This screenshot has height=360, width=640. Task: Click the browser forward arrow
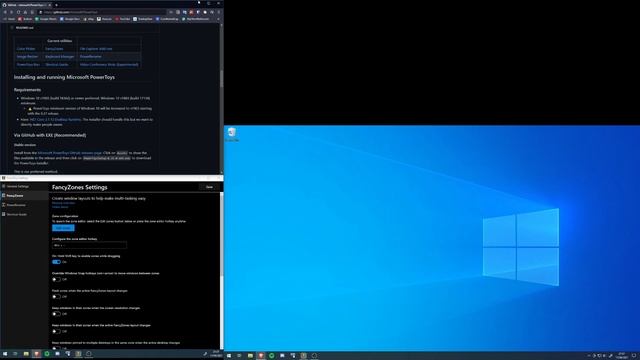pyautogui.click(x=11, y=12)
